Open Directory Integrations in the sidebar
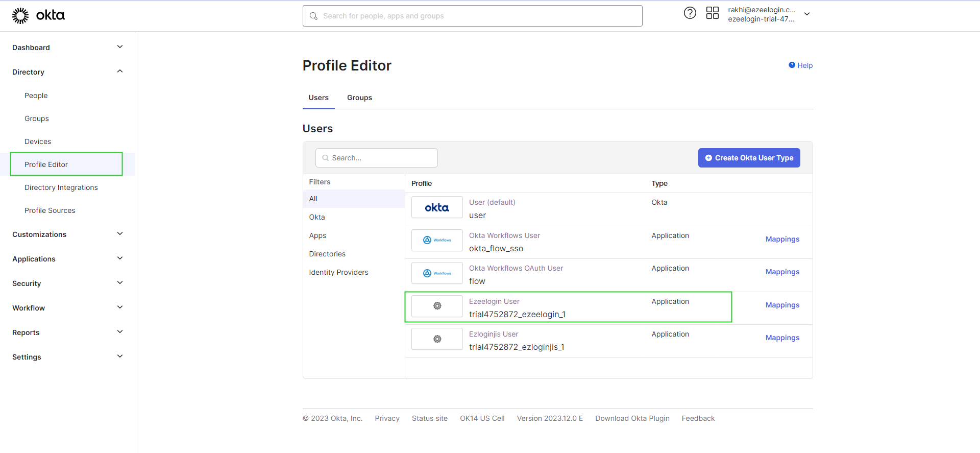The width and height of the screenshot is (980, 453). [61, 187]
